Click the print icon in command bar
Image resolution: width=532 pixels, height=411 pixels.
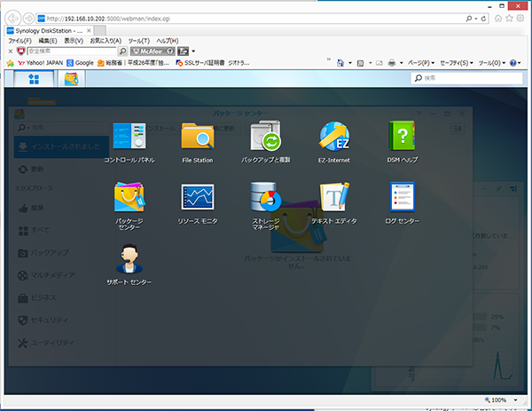392,63
